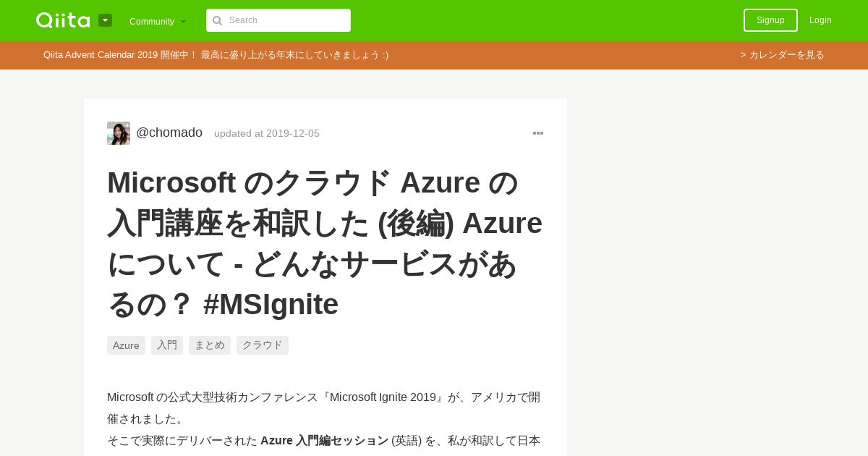
Task: Select the まとめ tag
Action: click(x=210, y=345)
